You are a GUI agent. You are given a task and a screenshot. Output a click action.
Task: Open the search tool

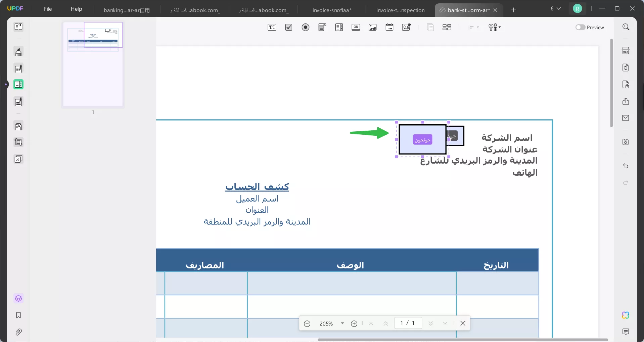[x=626, y=27]
